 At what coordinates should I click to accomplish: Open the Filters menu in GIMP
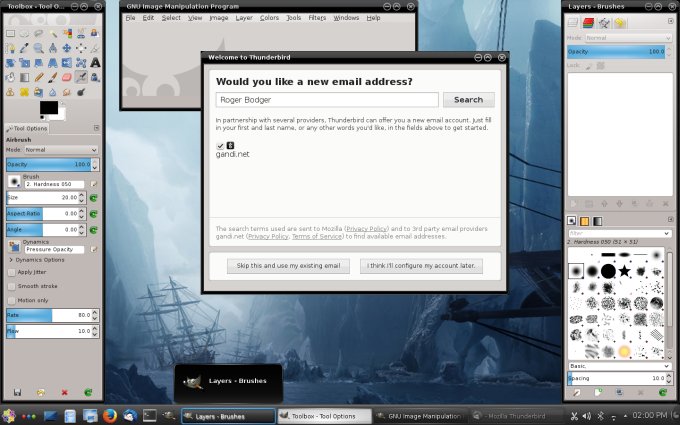pos(317,18)
